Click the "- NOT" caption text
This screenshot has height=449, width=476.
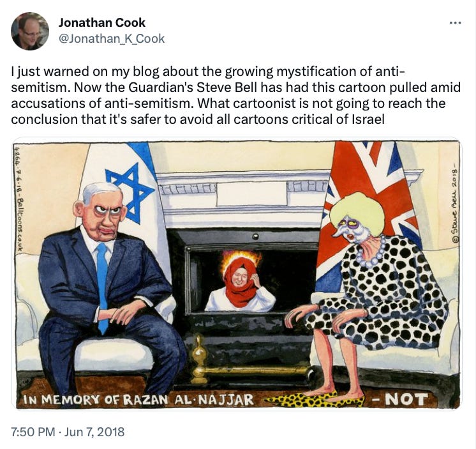[x=400, y=399]
